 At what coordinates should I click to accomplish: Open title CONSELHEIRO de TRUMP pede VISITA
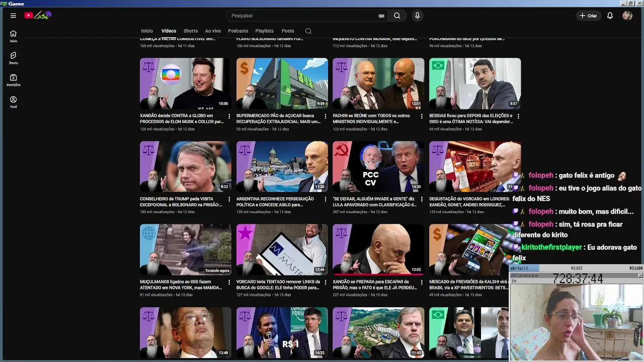(182, 202)
